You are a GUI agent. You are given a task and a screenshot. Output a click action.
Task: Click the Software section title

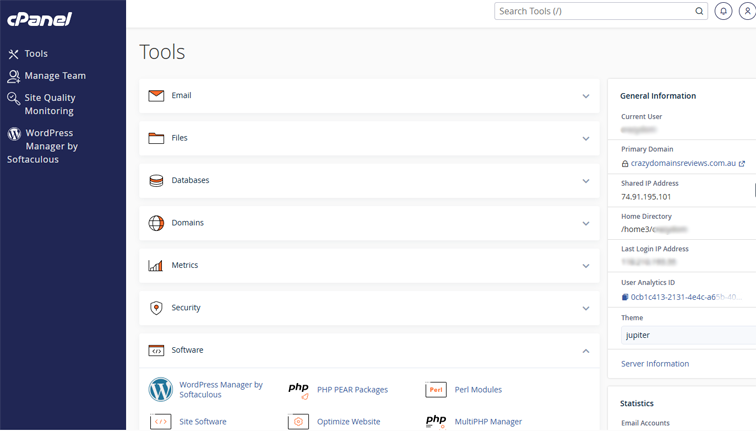tap(187, 350)
